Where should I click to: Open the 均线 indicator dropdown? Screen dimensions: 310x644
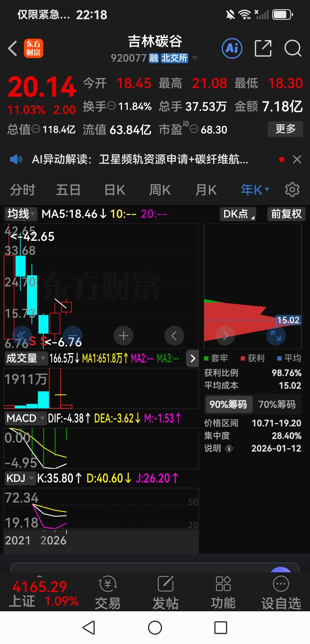coord(21,214)
